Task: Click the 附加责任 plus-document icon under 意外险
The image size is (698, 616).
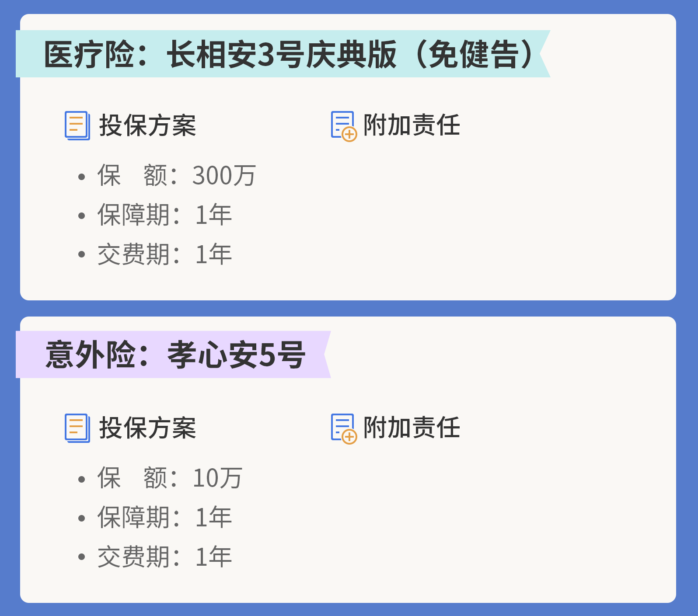Action: pos(344,428)
